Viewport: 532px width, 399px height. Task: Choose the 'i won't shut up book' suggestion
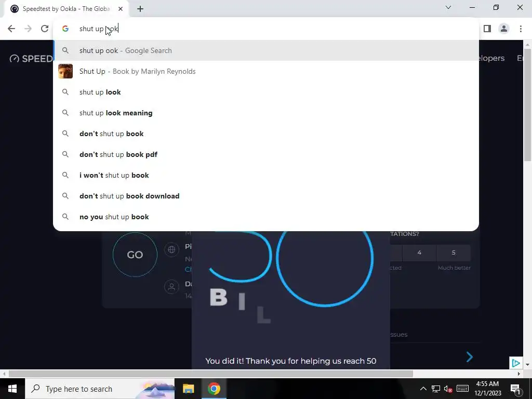pos(266,175)
